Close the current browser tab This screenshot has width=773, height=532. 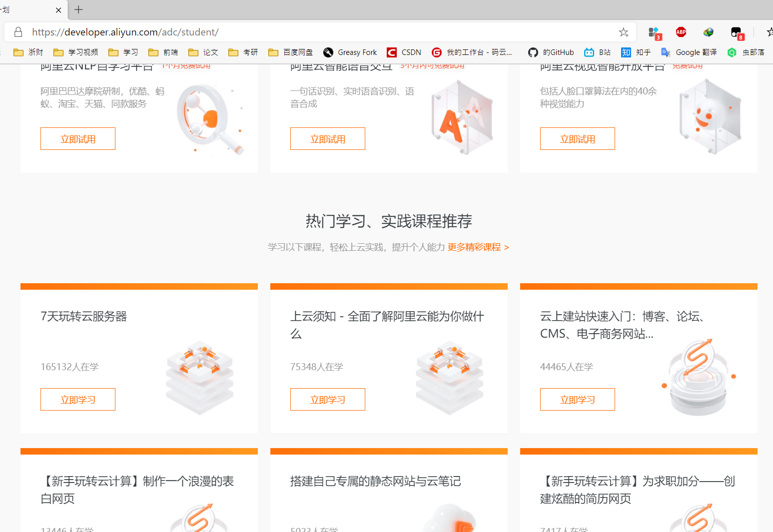pos(58,10)
